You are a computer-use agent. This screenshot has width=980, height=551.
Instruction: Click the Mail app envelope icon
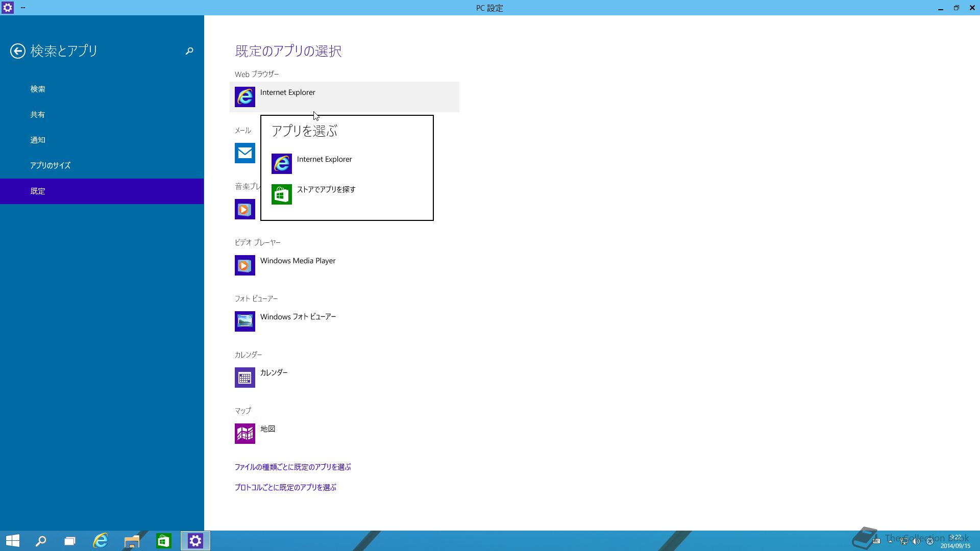[x=245, y=153]
